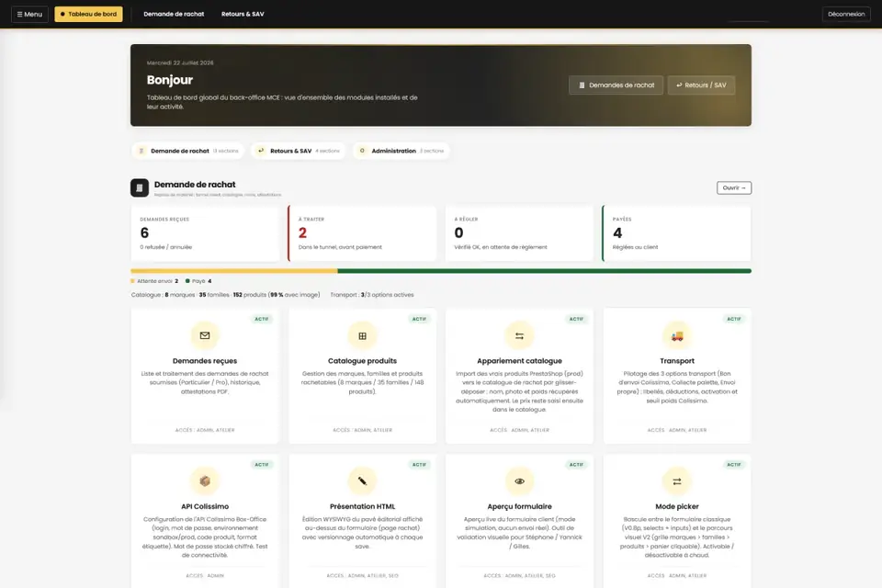
Task: Click the return arrow icon in Retours & SAV pill
Action: (261, 151)
